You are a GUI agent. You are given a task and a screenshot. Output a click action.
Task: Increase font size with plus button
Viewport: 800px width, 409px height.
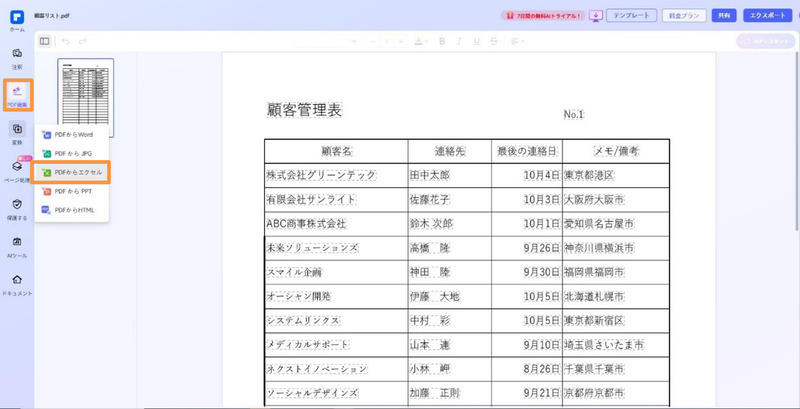click(x=402, y=41)
